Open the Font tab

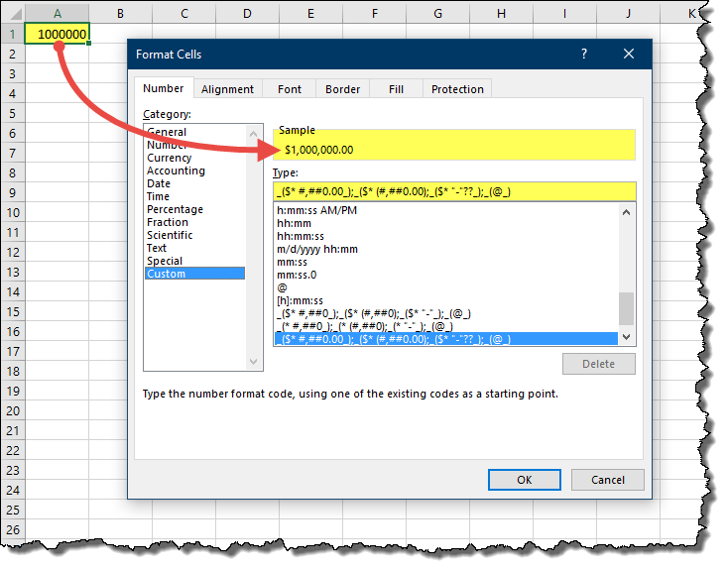[x=290, y=89]
